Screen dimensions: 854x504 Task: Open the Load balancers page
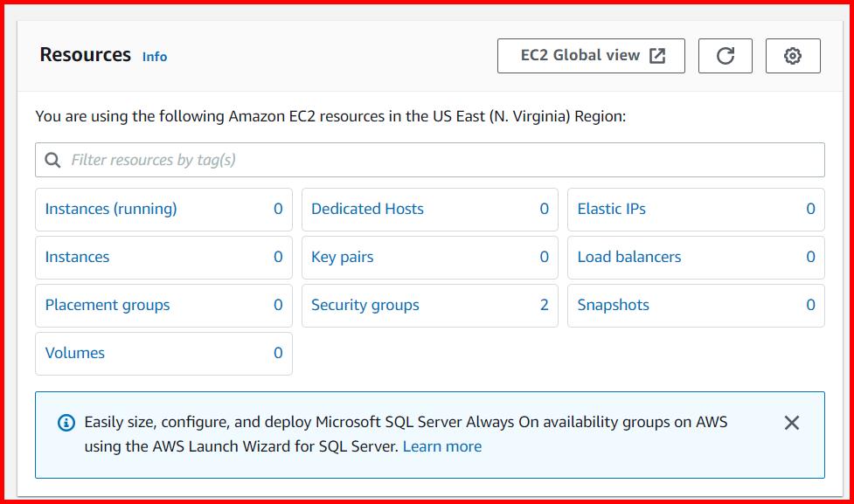tap(629, 258)
